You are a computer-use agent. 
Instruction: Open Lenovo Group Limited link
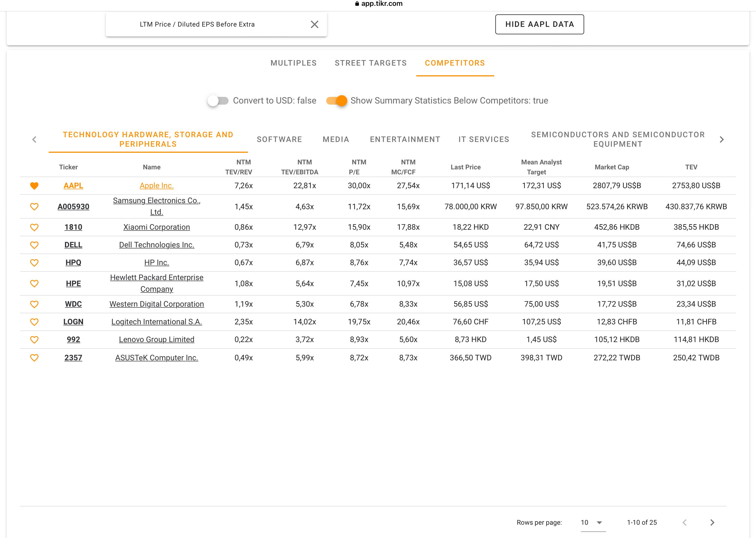tap(157, 340)
